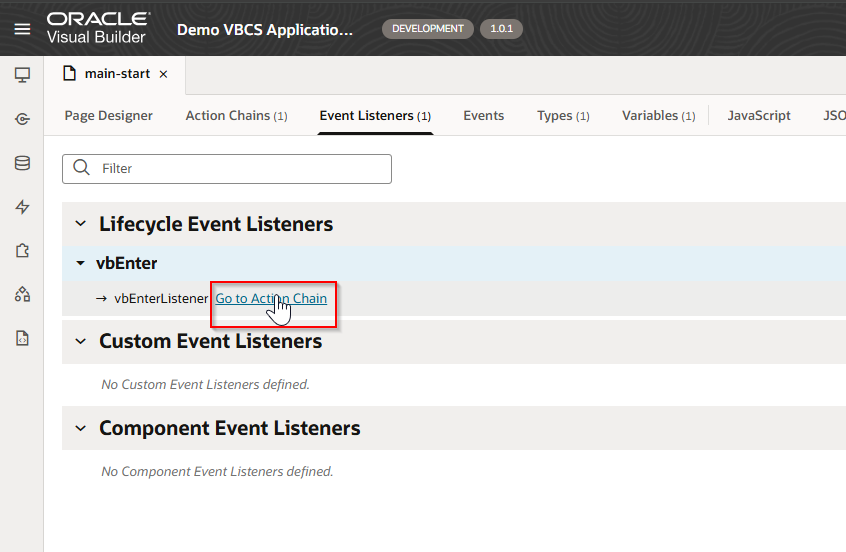
Task: Open the Source view file icon
Action: pos(22,339)
